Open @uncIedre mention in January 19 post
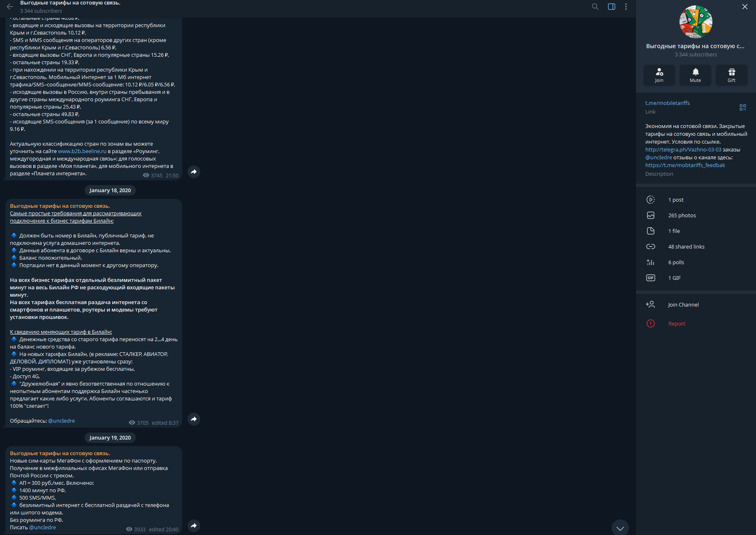This screenshot has height=535, width=756. 43,527
